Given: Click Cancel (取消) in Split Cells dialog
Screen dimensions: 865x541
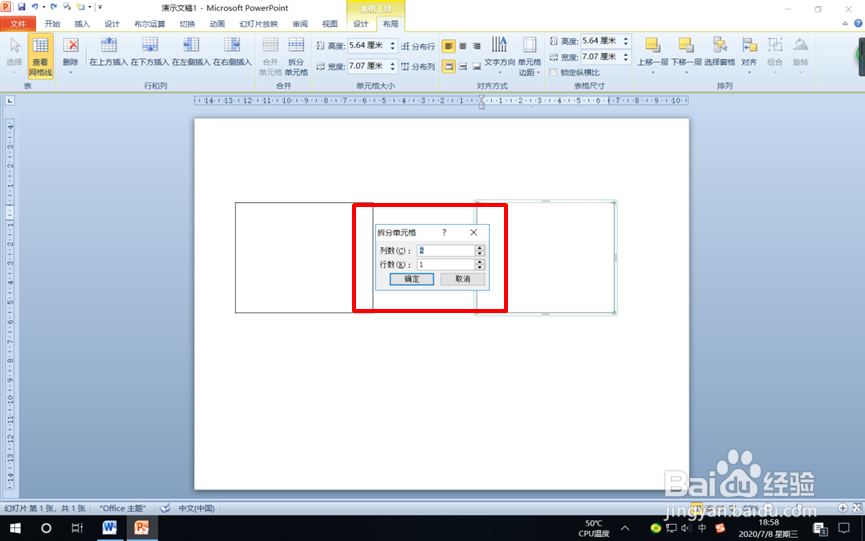Looking at the screenshot, I should (x=463, y=279).
